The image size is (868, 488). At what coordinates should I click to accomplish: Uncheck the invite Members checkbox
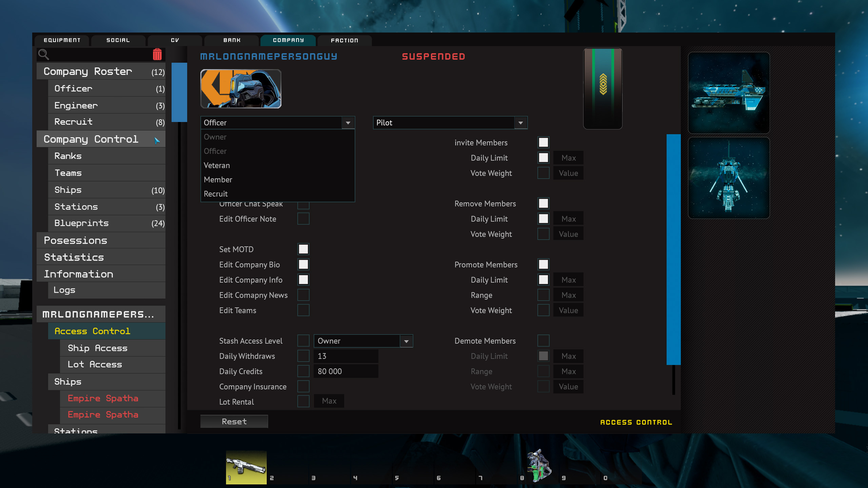click(x=543, y=142)
